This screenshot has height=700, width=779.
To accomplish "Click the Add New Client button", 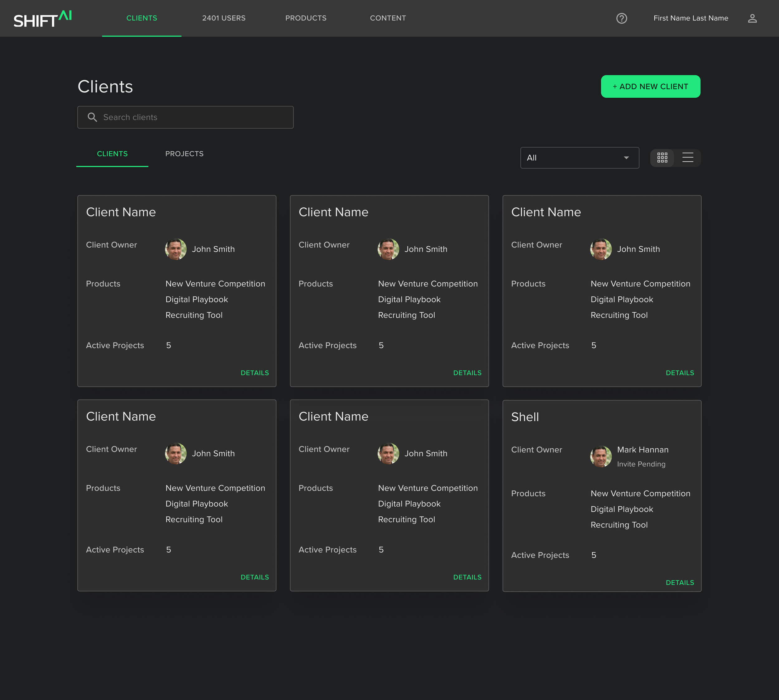I will click(x=650, y=87).
